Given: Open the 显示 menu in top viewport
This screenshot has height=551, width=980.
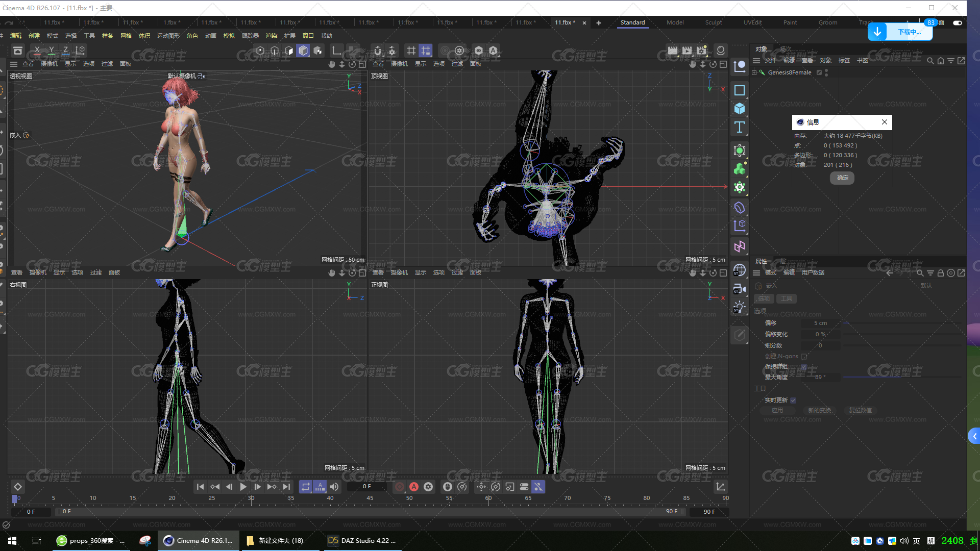Looking at the screenshot, I should (x=421, y=64).
